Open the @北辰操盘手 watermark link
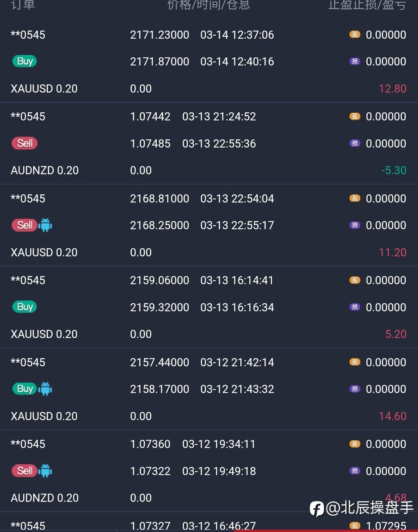Viewport: 418px width, 532px height. 370,508
